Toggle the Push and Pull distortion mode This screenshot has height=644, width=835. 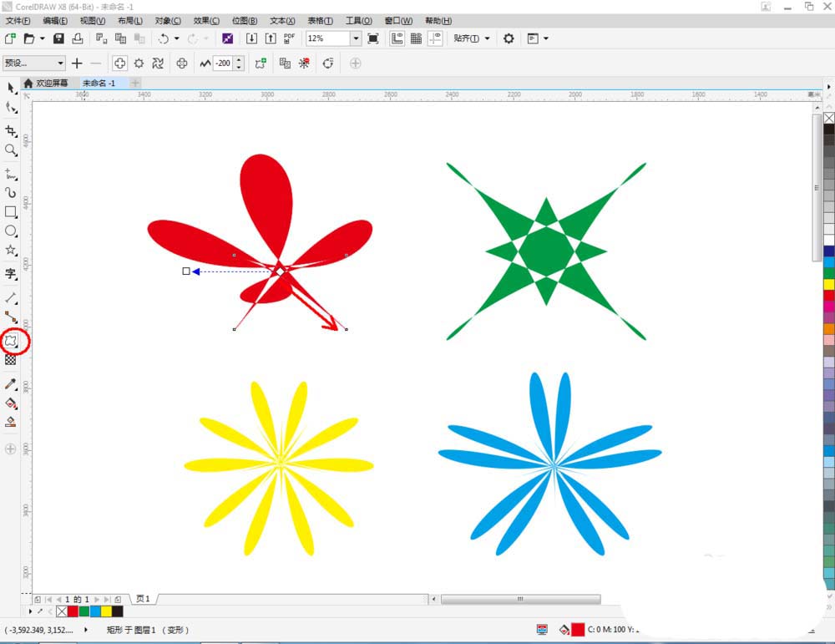click(x=119, y=63)
